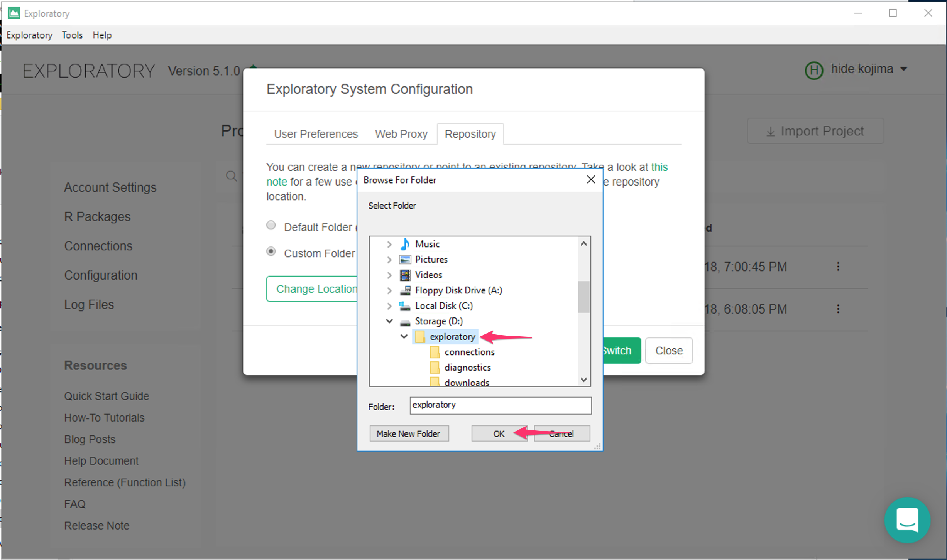The height and width of the screenshot is (560, 947).
Task: Click the Change Location button
Action: coord(312,289)
